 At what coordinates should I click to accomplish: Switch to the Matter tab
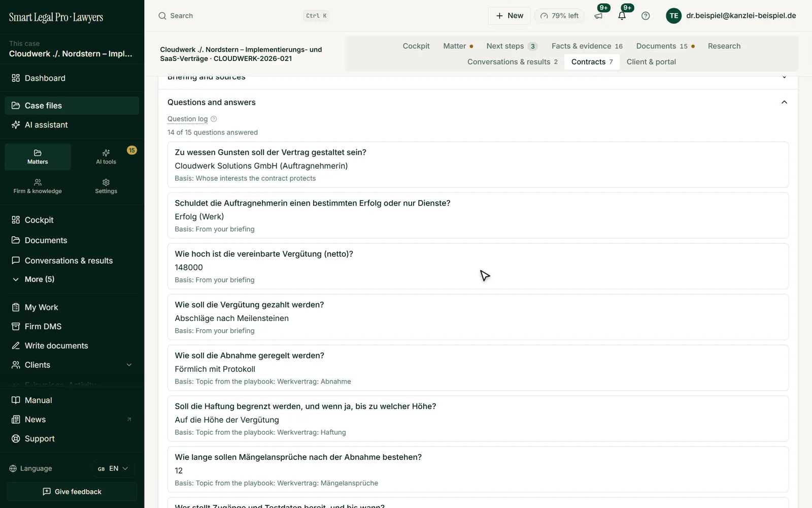click(458, 46)
